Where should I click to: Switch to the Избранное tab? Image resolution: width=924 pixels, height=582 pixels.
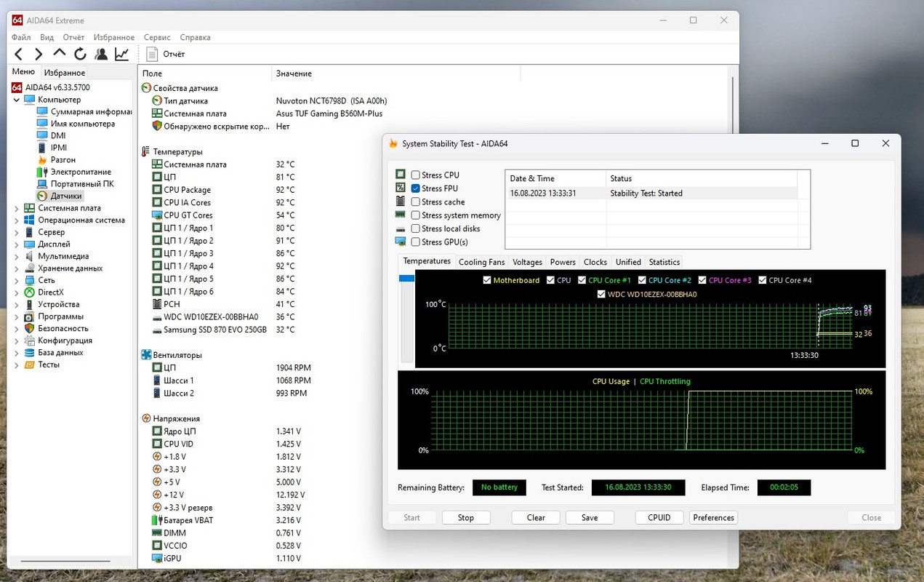(x=65, y=73)
